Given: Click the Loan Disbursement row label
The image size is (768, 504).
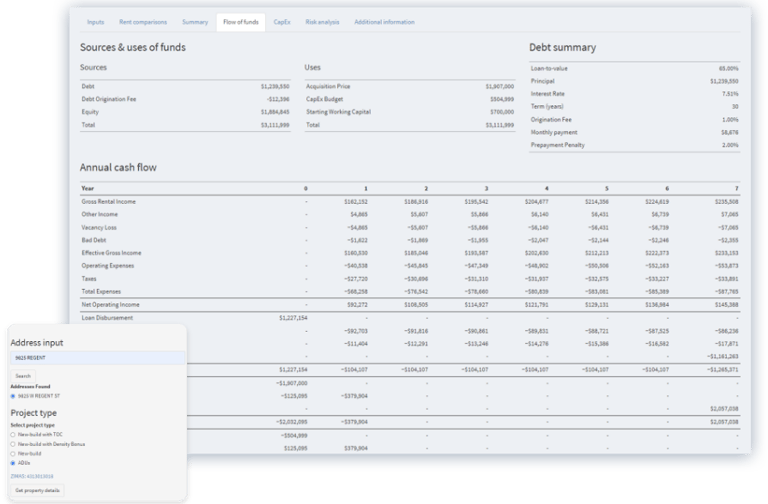Looking at the screenshot, I should click(107, 318).
